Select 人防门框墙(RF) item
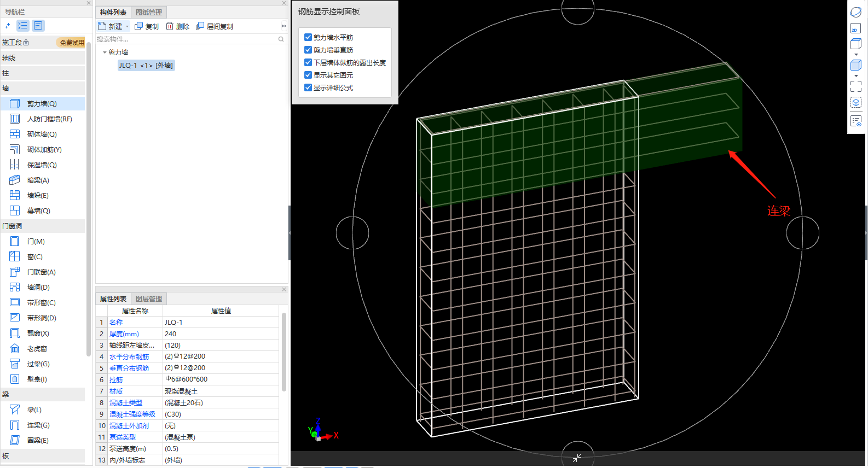 point(43,119)
